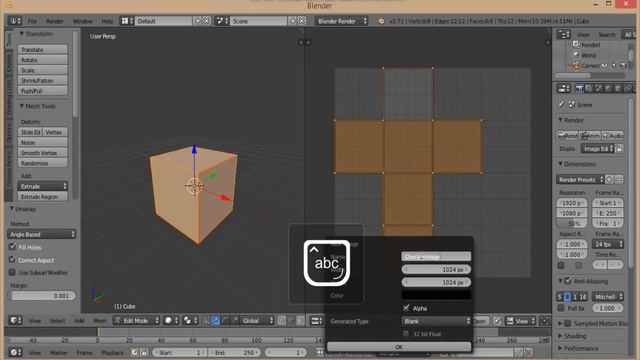The width and height of the screenshot is (640, 360).
Task: Open the Mesh menu in 3D viewport header
Action: point(100,321)
